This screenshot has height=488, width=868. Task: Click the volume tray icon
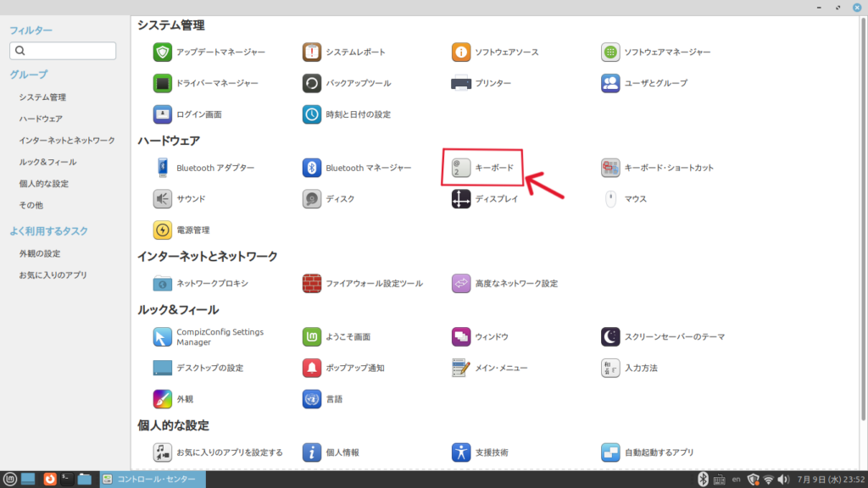pyautogui.click(x=783, y=480)
